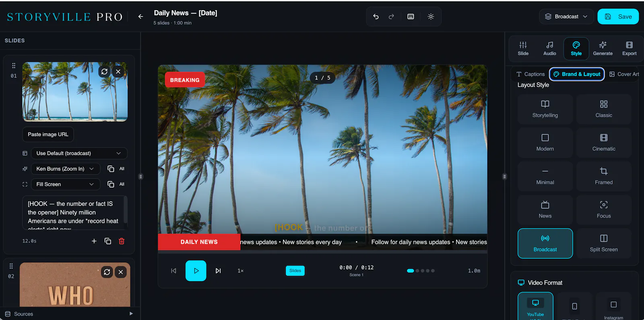Choose the Split Screen layout style
The image size is (644, 320).
pos(604,243)
